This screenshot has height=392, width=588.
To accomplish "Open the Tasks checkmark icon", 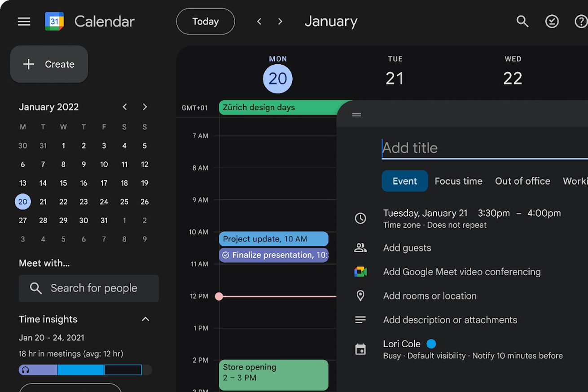I will pos(552,21).
